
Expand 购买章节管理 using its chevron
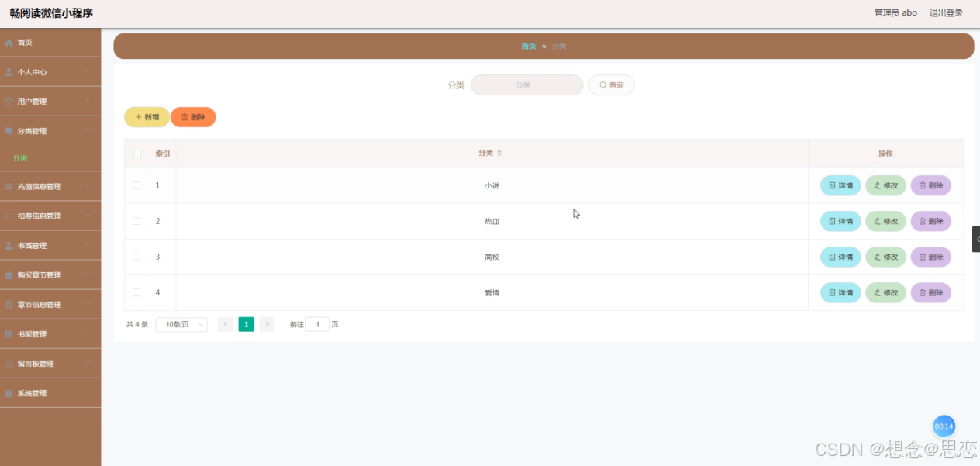88,275
